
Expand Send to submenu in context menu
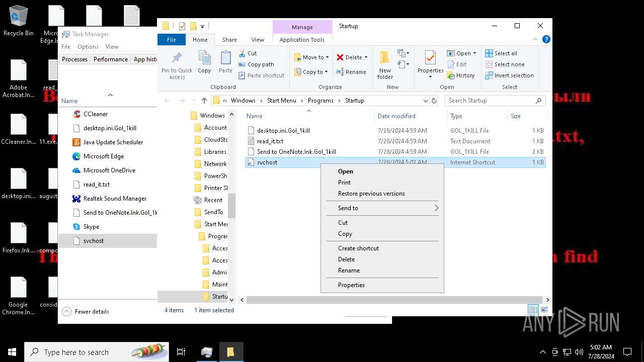point(382,208)
